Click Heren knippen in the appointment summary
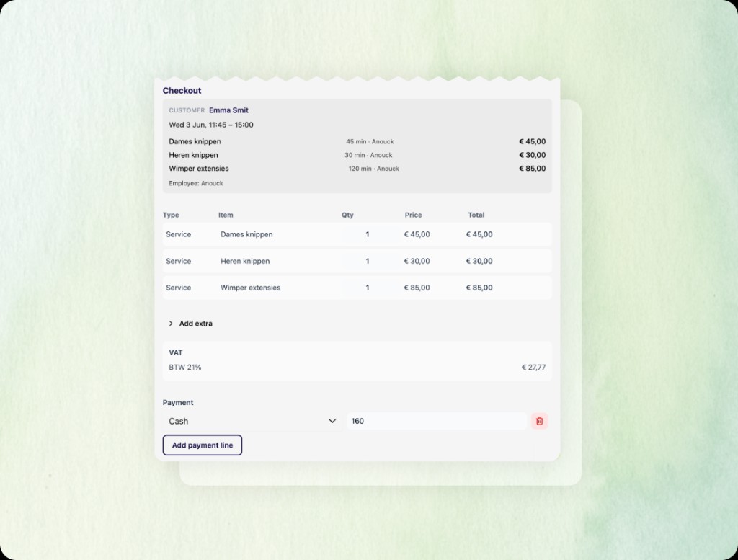This screenshot has height=560, width=738. (193, 155)
